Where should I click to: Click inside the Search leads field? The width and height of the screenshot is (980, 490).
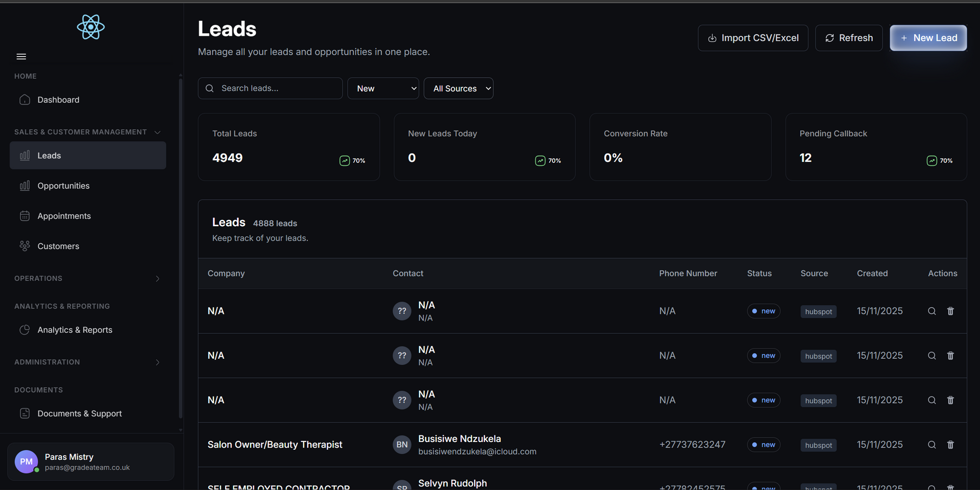271,88
